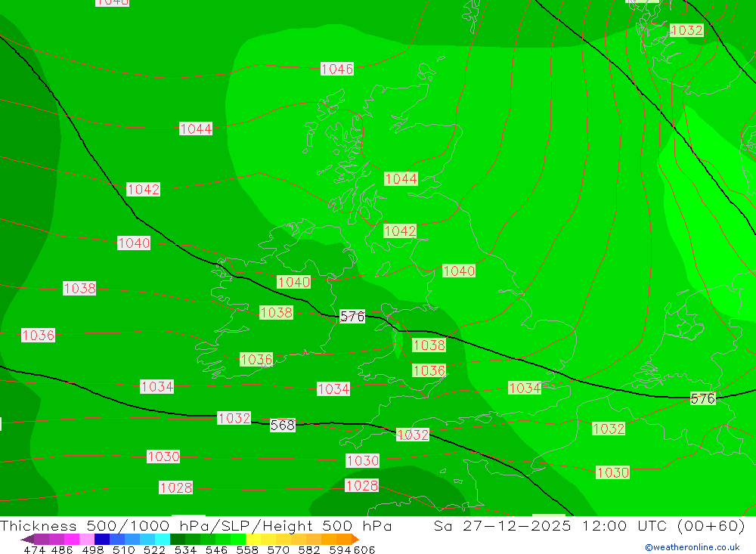The height and width of the screenshot is (554, 756).
Task: Click the 1032 label beside the 568 label
Action: coord(234,418)
